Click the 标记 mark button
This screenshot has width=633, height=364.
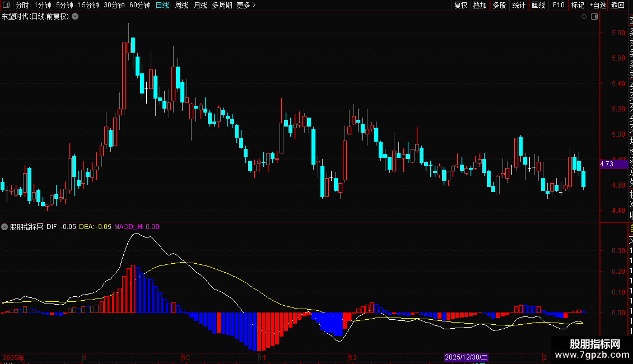pos(578,5)
